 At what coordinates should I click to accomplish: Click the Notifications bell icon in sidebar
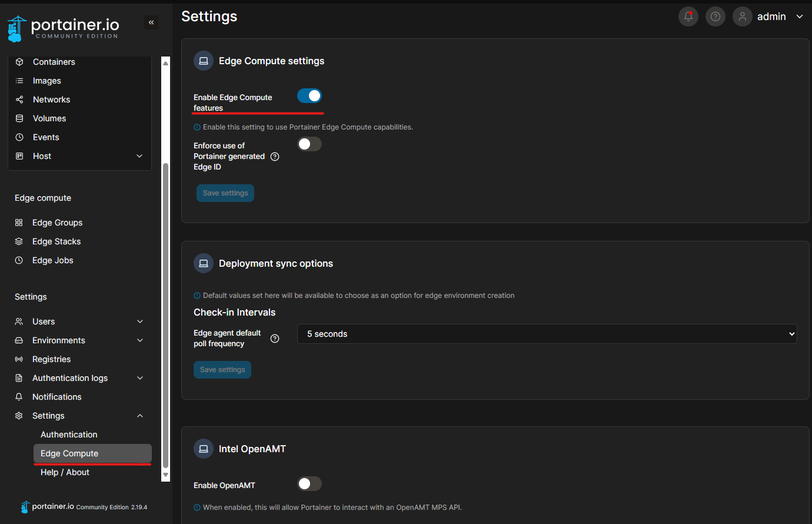[19, 397]
